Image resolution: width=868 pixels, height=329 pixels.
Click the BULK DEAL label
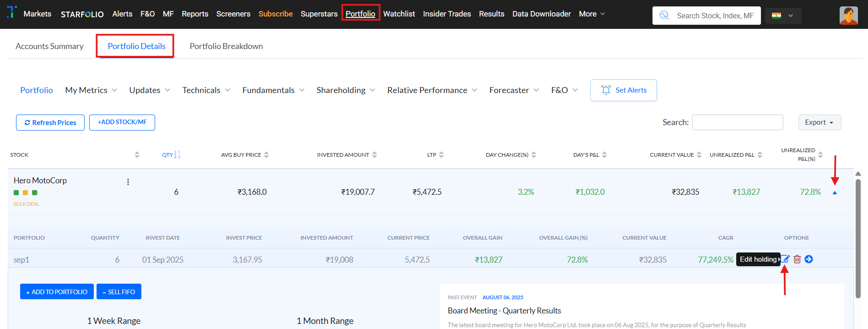point(26,204)
